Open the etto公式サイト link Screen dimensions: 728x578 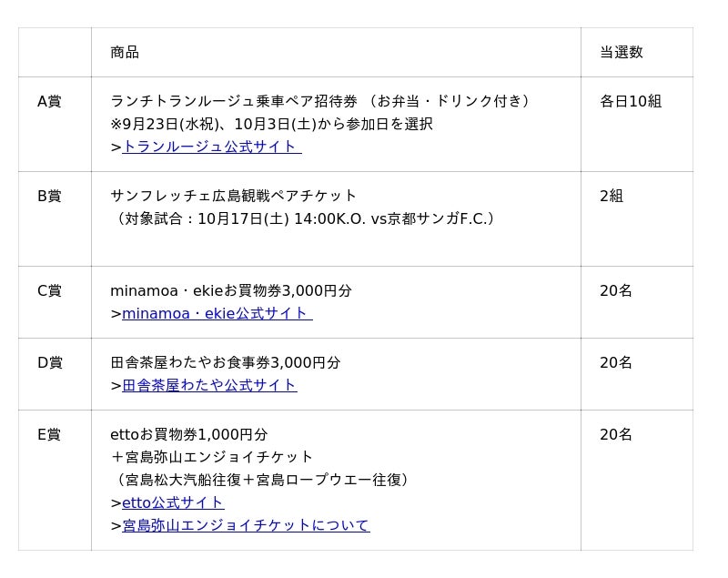(173, 502)
